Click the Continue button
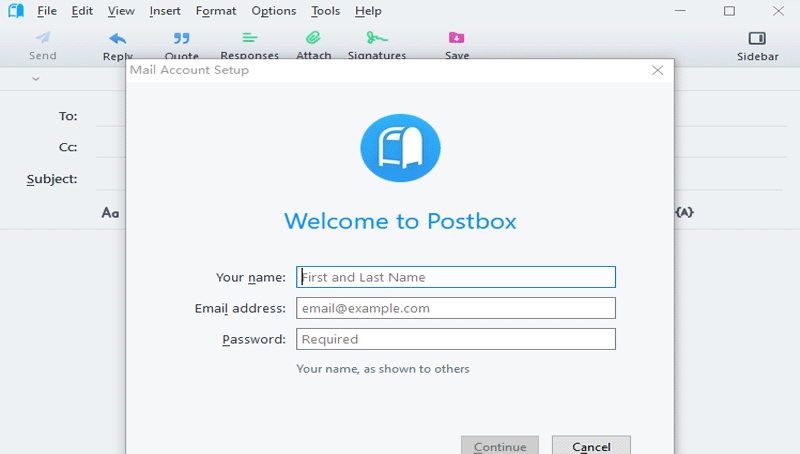 pyautogui.click(x=500, y=445)
